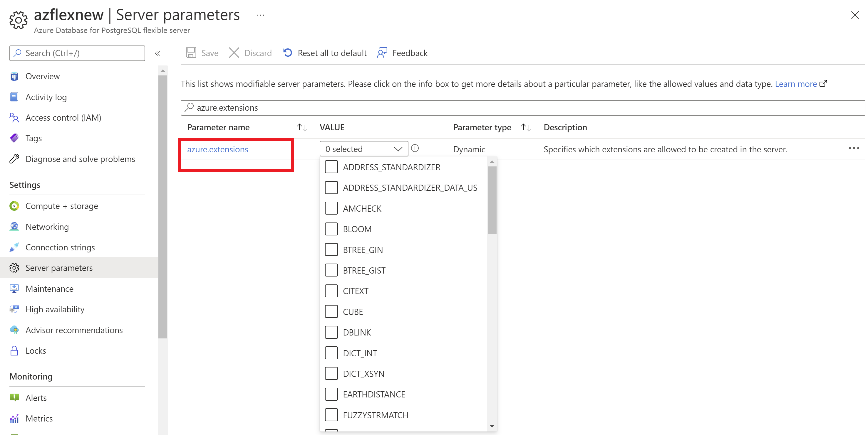Click the High availability icon
Viewport: 868px width, 435px height.
click(x=14, y=310)
